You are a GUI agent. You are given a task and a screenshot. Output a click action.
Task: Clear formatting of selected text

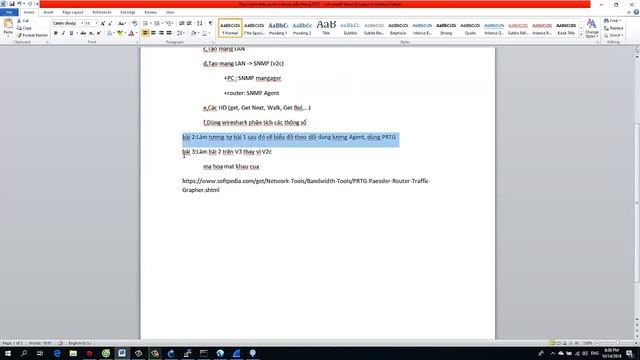point(135,23)
